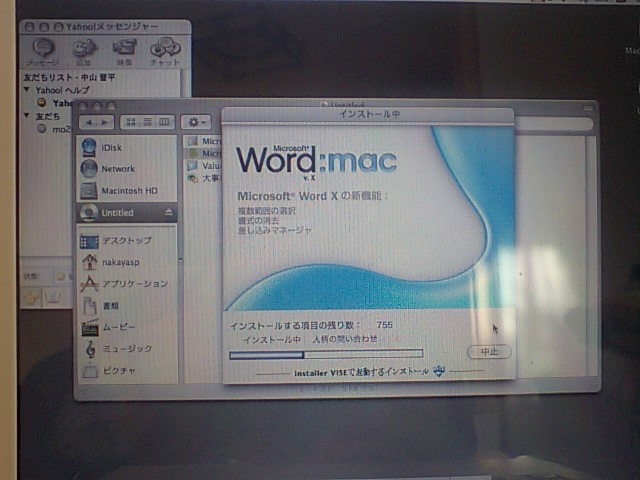Click the Word:mac logo in installer

pos(316,160)
